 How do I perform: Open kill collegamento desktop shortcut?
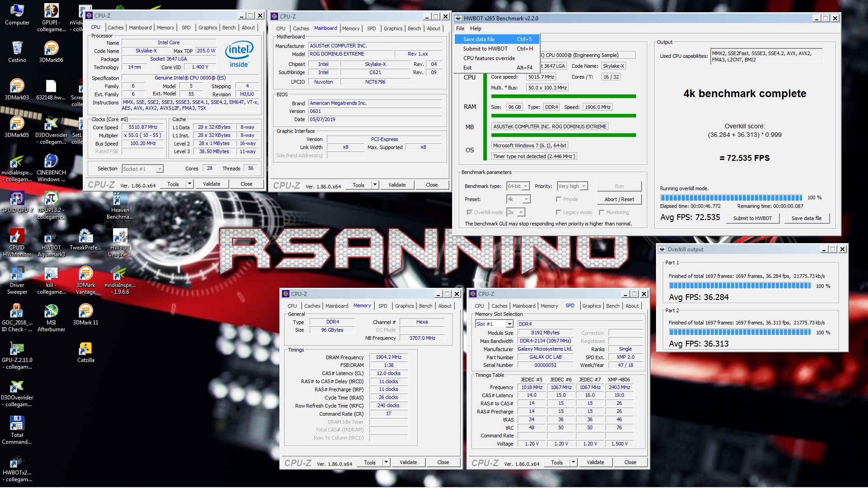pos(51,281)
